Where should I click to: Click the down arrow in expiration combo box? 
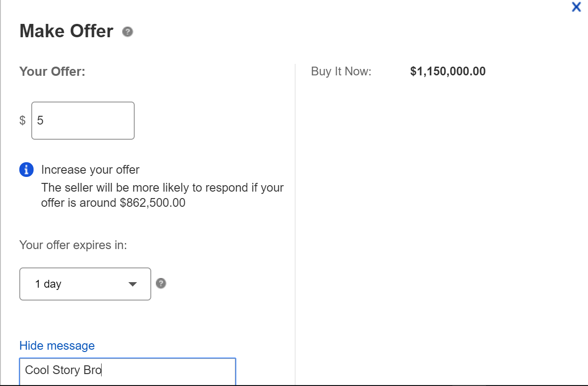(x=132, y=284)
